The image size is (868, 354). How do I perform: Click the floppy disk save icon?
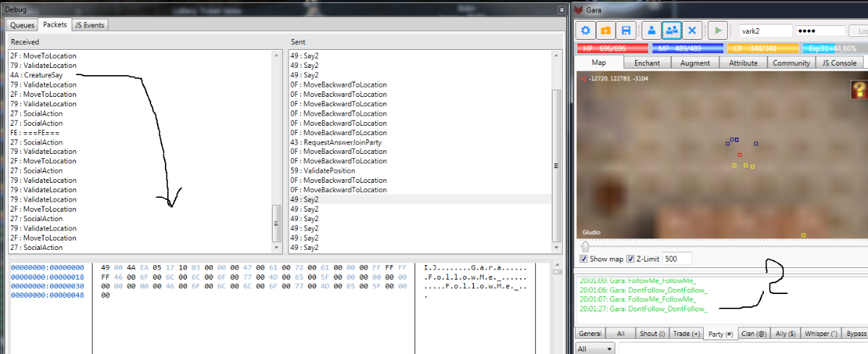tap(625, 30)
